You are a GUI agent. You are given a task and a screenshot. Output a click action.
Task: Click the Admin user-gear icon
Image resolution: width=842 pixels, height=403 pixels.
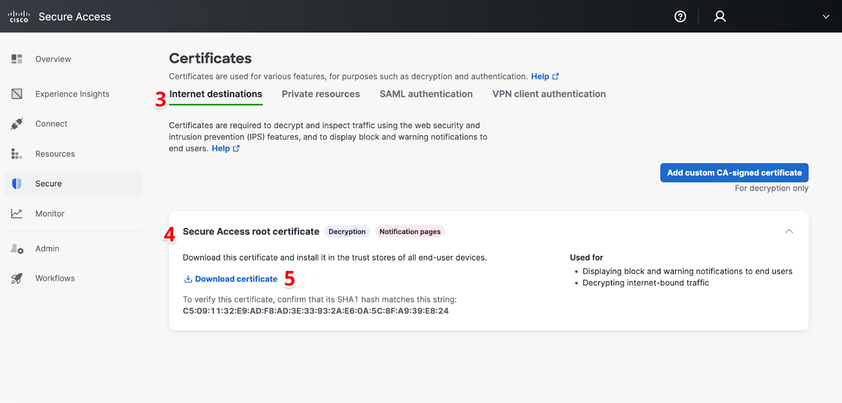click(17, 249)
